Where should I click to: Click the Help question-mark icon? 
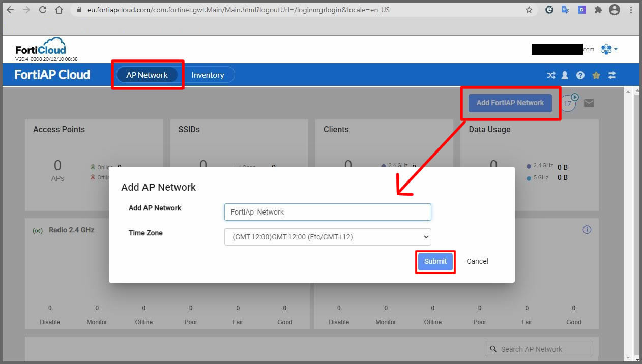click(x=580, y=75)
